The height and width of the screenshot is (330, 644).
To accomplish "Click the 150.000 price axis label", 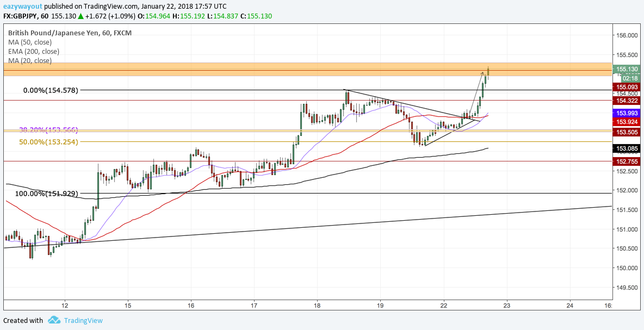I will pyautogui.click(x=628, y=268).
